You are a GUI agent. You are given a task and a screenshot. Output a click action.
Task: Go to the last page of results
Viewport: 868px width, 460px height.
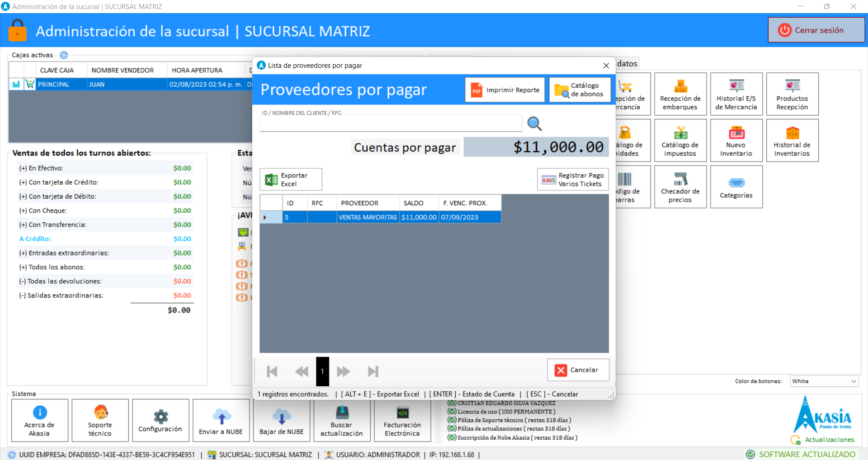(x=373, y=372)
